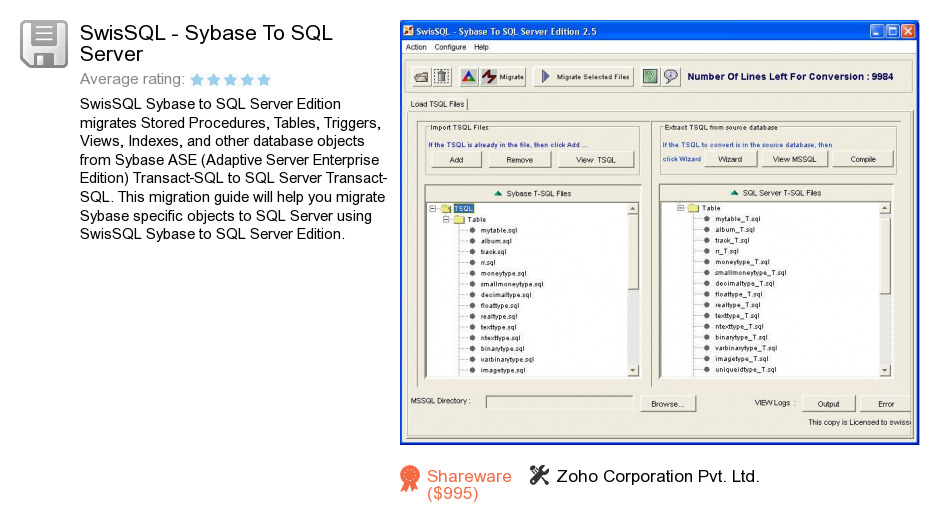This screenshot has height=529, width=940.
Task: Click the SQL Server tree scrollbar thumb
Action: point(885,254)
